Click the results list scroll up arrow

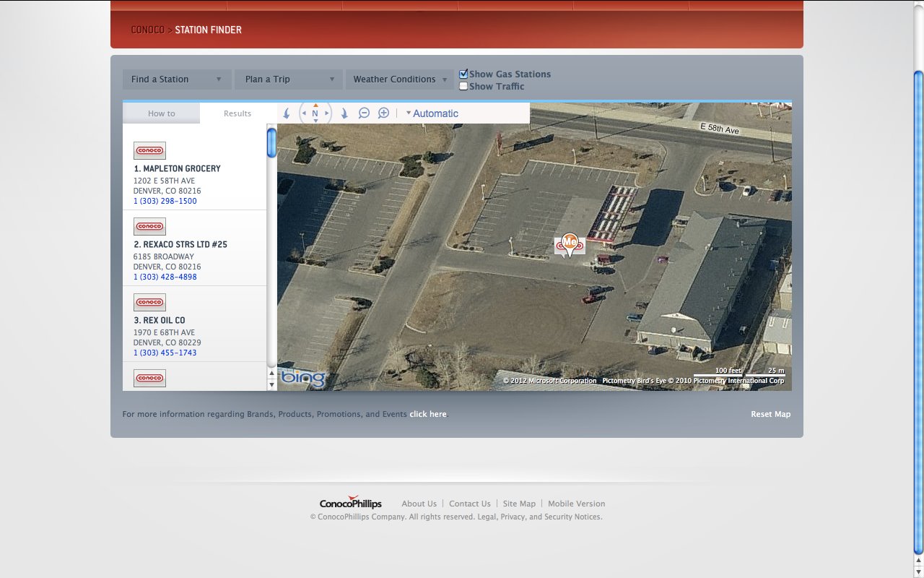272,374
